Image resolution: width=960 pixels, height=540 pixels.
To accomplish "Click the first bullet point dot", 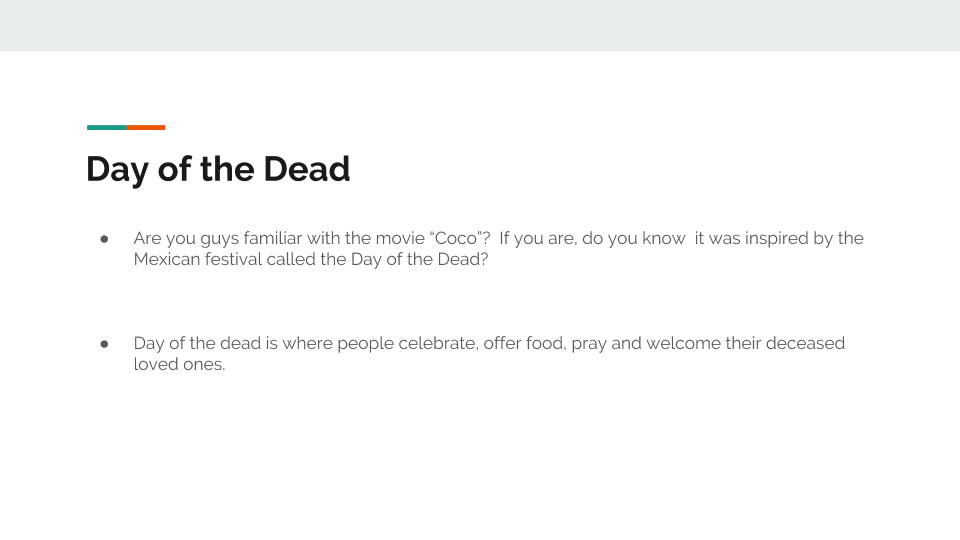I will pos(104,239).
